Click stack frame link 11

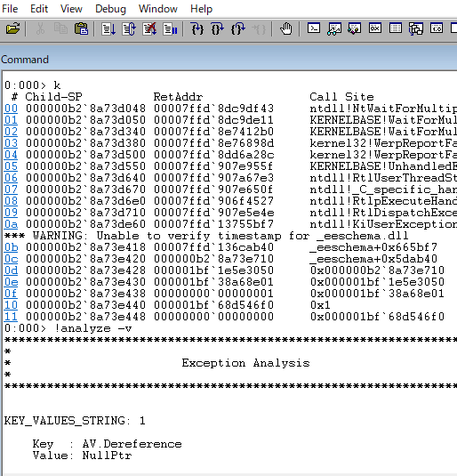coord(11,317)
